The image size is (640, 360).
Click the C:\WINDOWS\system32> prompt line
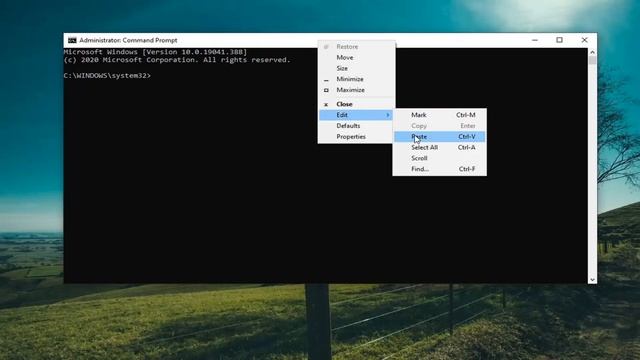[x=107, y=76]
